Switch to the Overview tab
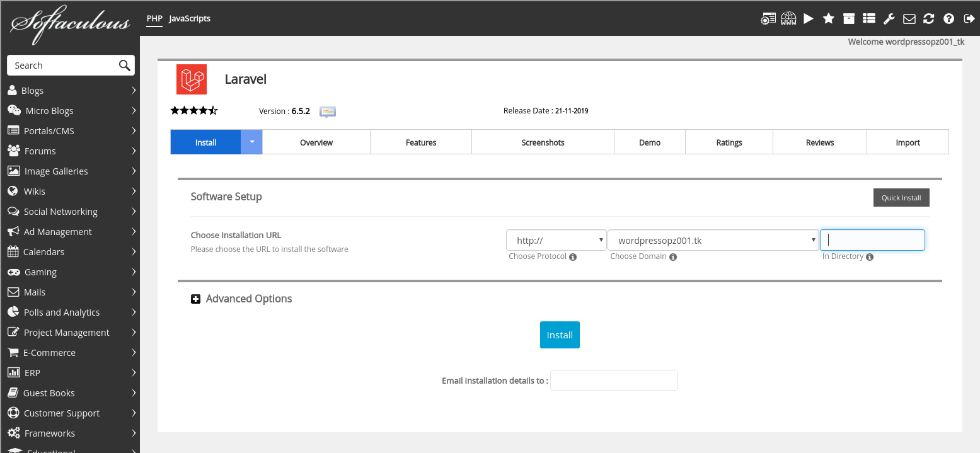Viewport: 980px width, 453px height. click(x=316, y=142)
